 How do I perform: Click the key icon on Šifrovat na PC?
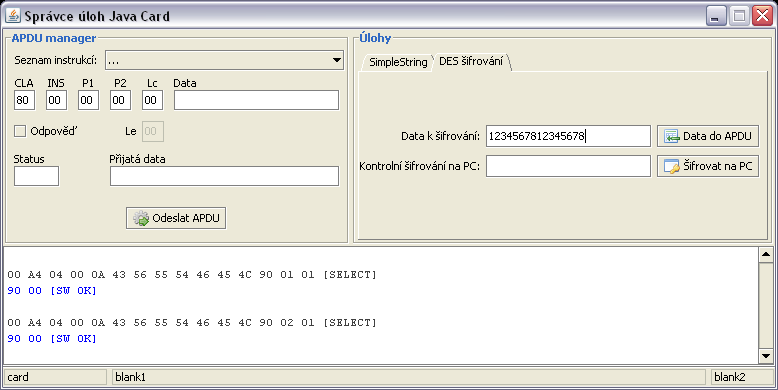tap(672, 167)
